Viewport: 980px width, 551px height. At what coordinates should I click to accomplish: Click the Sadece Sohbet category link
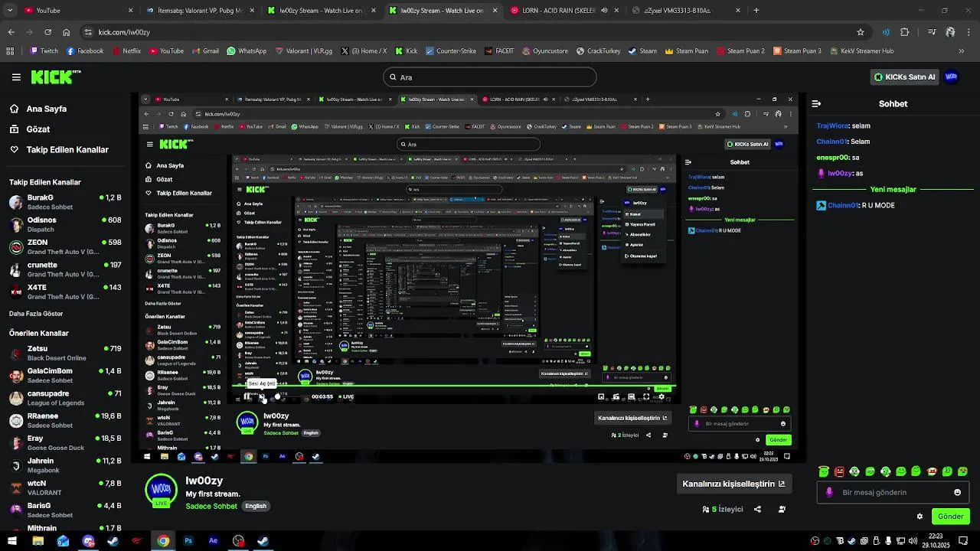point(211,507)
